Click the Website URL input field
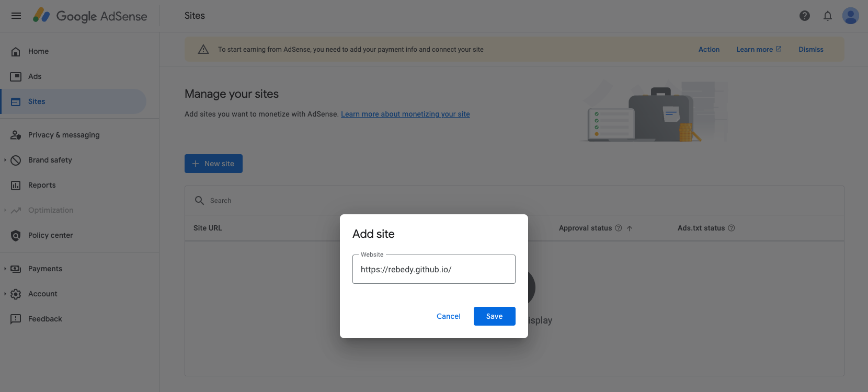The width and height of the screenshot is (868, 392). pos(434,269)
